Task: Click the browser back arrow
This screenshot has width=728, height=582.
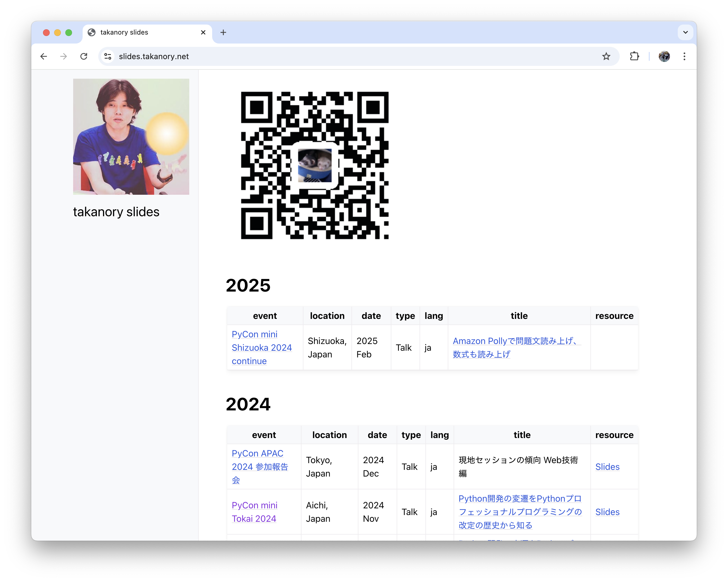Action: point(44,56)
